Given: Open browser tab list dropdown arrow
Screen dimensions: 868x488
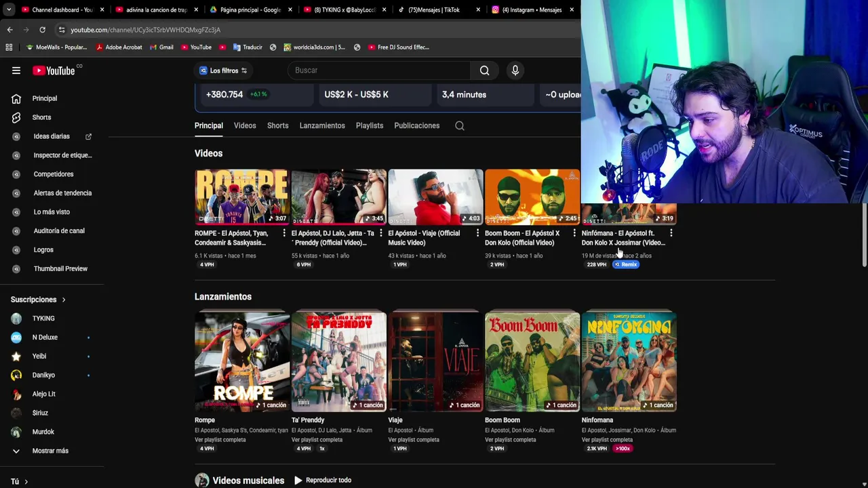Looking at the screenshot, I should (x=8, y=9).
